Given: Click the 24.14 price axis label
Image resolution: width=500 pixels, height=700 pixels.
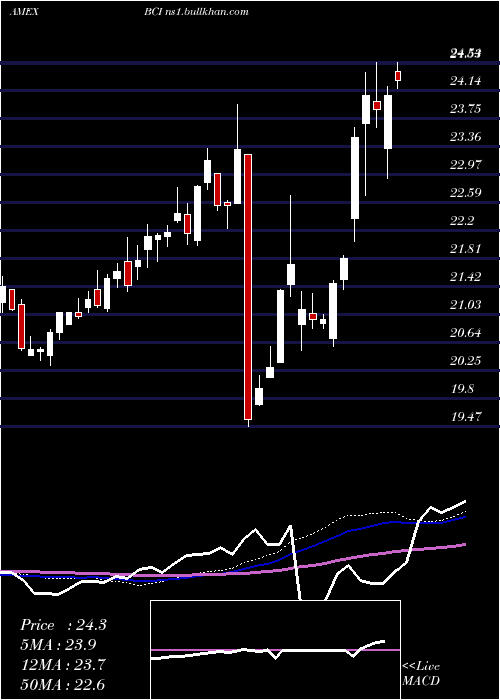Looking at the screenshot, I should coord(466,81).
